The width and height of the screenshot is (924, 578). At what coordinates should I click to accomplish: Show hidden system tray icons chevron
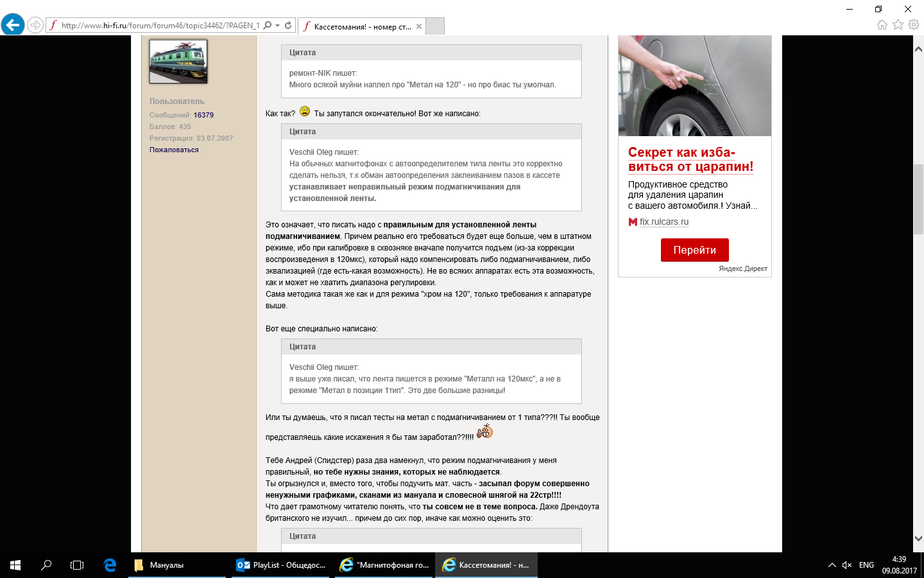[x=832, y=565]
